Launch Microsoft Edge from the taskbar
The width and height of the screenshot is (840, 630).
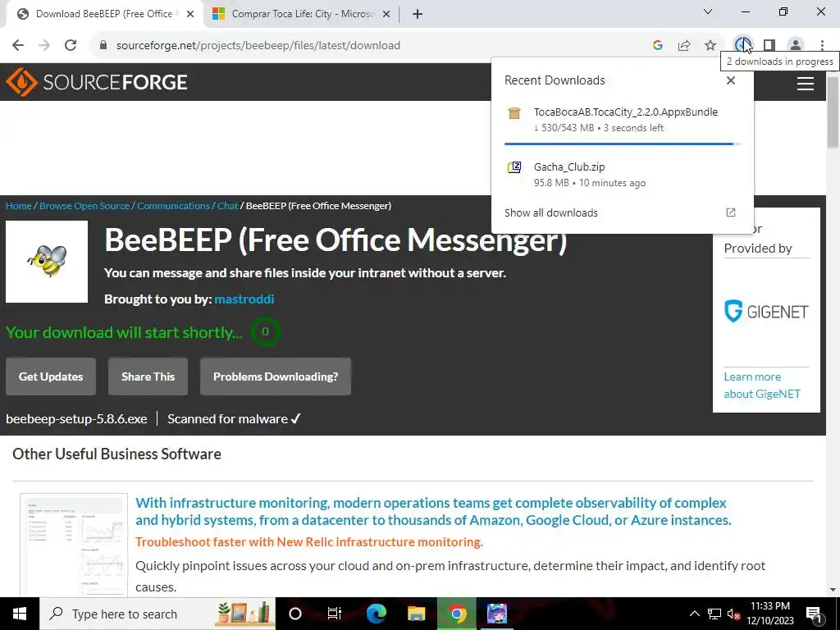click(376, 614)
